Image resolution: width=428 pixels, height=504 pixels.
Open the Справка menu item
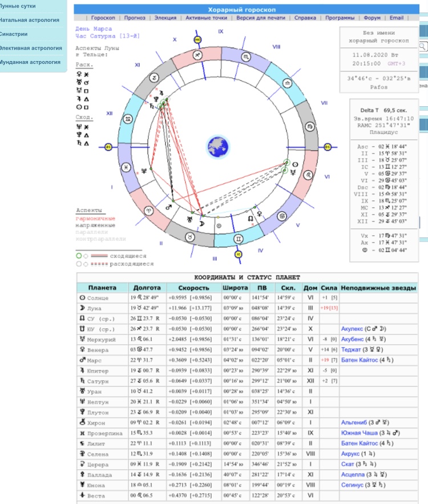click(x=305, y=18)
